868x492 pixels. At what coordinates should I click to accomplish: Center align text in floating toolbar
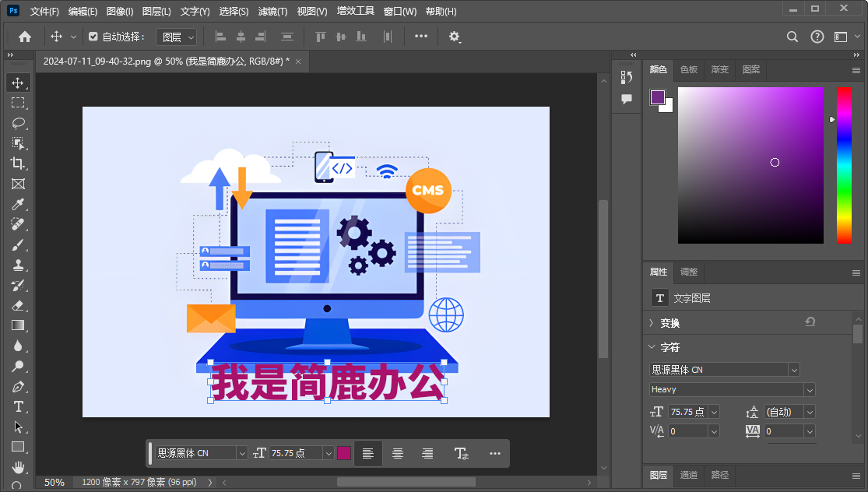tap(398, 453)
